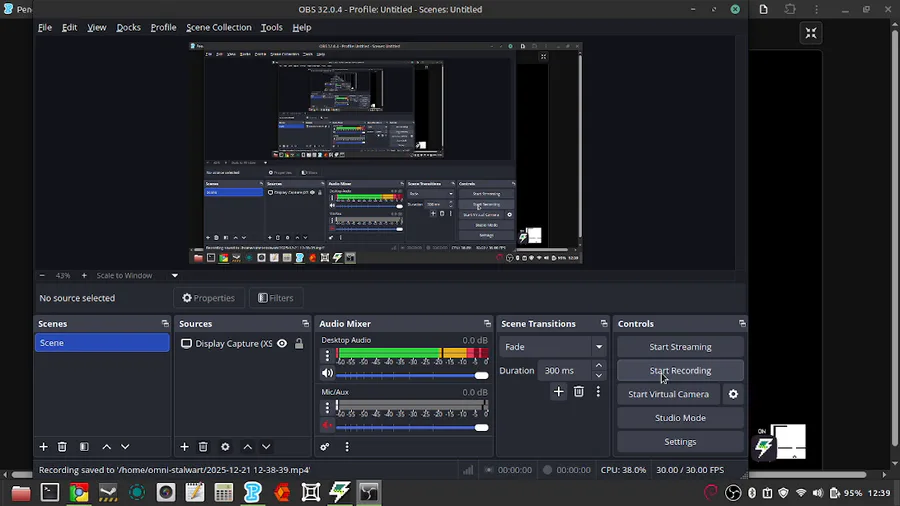Pop out the Sources dock

click(x=305, y=324)
